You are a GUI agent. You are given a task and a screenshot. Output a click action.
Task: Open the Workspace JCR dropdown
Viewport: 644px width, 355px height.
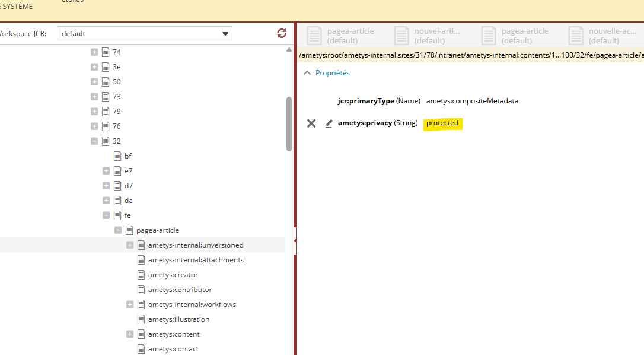click(225, 34)
